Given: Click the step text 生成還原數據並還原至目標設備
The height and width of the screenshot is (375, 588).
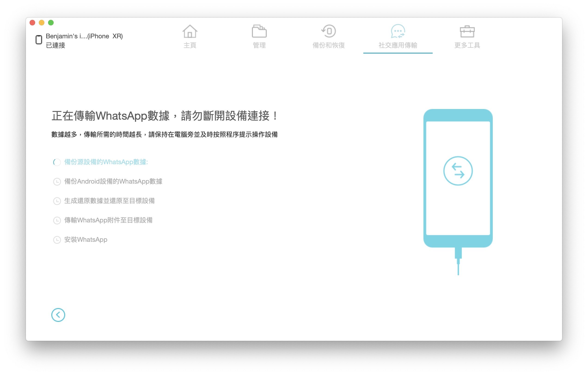Looking at the screenshot, I should click(109, 201).
